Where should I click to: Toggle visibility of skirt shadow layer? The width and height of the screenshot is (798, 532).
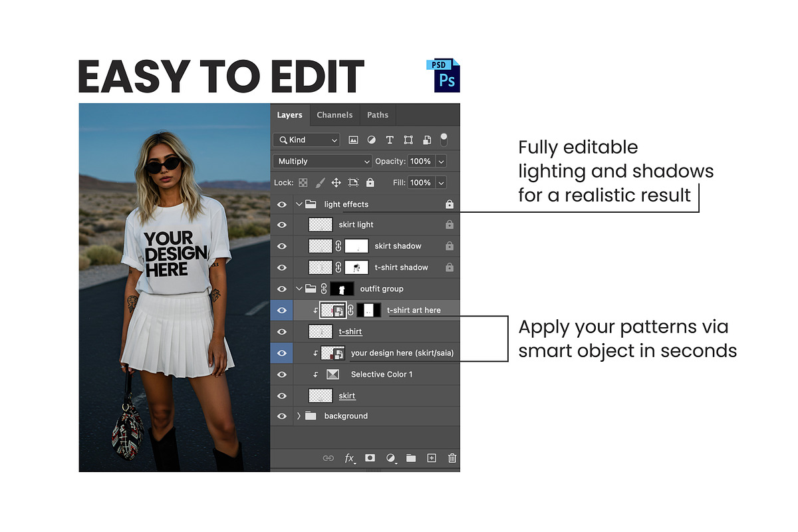click(282, 246)
